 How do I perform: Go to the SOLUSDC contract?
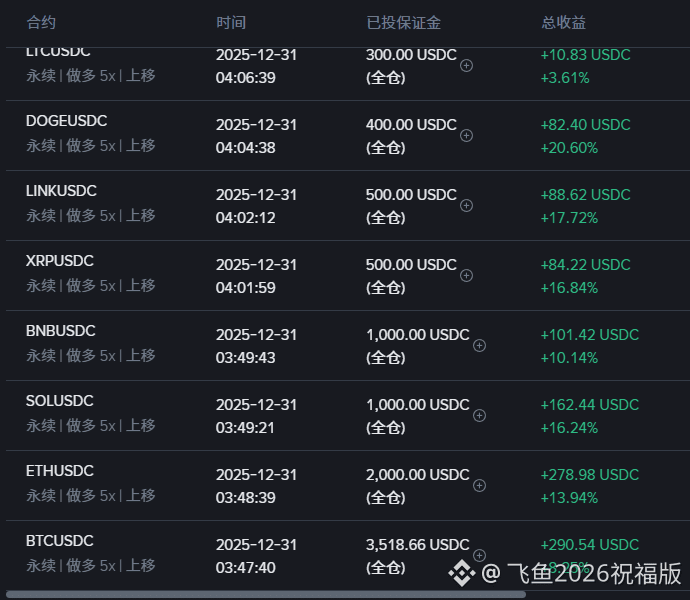point(59,401)
